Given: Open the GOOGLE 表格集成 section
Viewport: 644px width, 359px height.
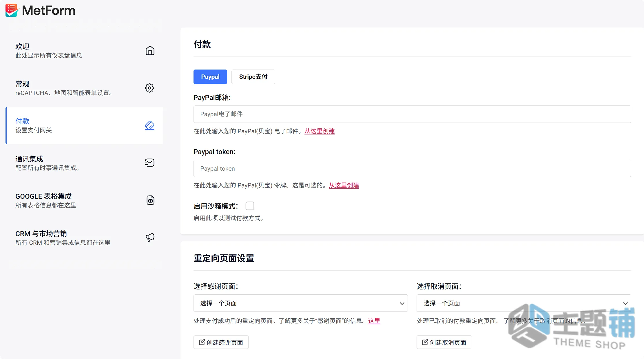Looking at the screenshot, I should [84, 200].
